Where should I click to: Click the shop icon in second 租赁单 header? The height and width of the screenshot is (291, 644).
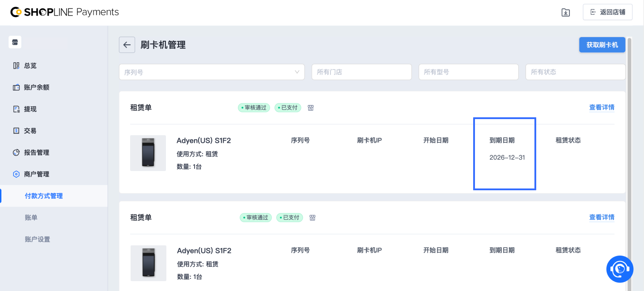coord(313,218)
